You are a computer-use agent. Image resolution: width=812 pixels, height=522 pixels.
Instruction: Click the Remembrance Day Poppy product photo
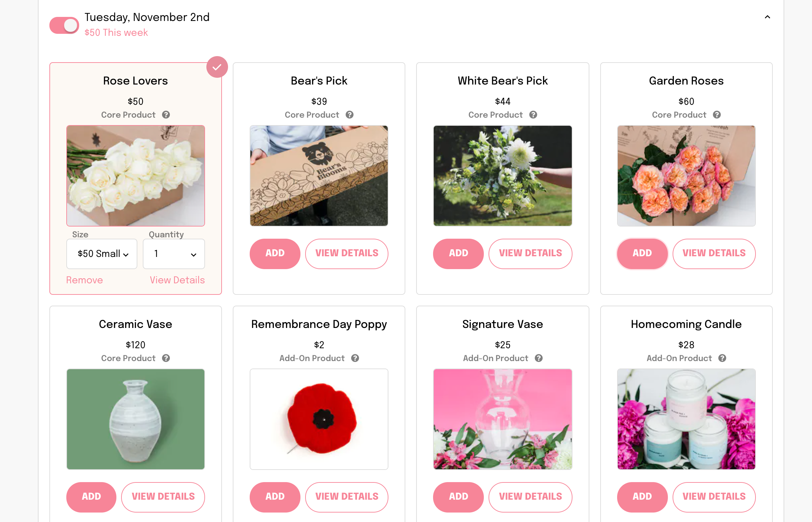point(319,419)
